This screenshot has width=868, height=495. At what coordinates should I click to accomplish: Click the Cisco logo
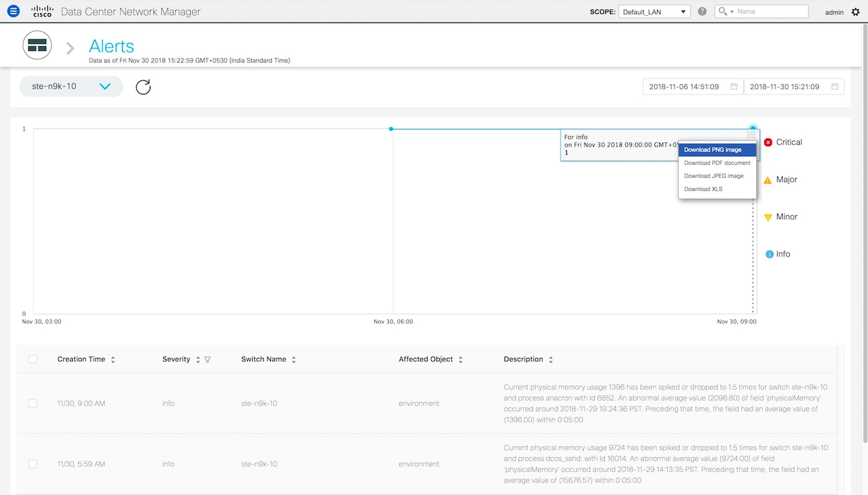coord(42,11)
